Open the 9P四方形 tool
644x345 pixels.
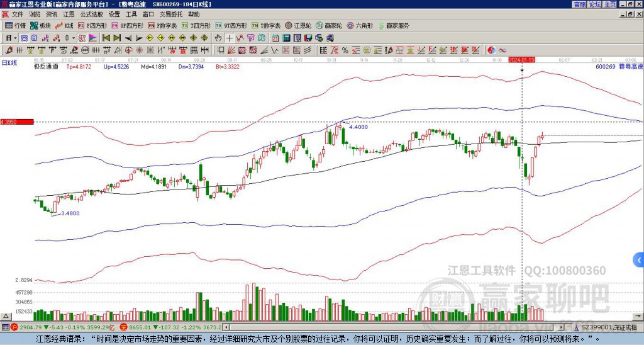[x=128, y=25]
